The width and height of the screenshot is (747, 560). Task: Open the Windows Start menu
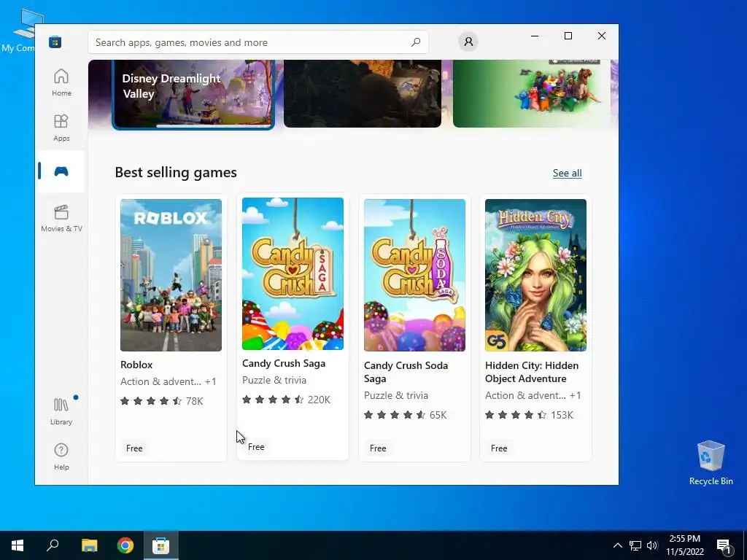point(18,545)
